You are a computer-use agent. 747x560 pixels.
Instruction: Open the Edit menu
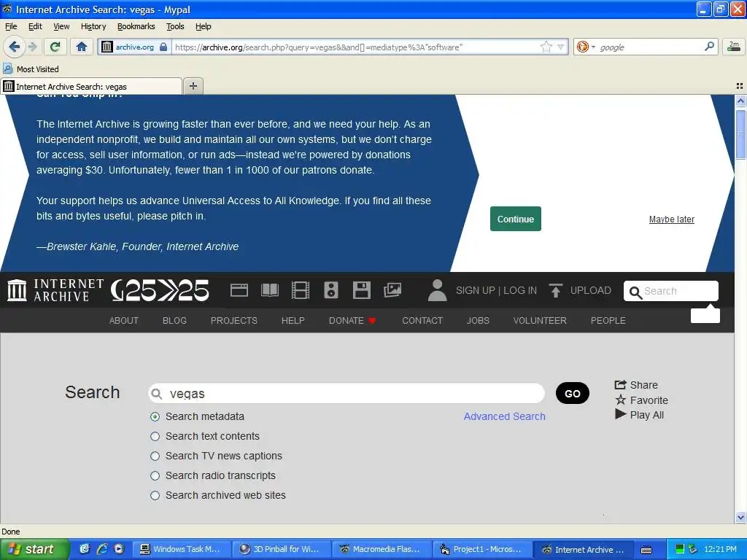35,26
